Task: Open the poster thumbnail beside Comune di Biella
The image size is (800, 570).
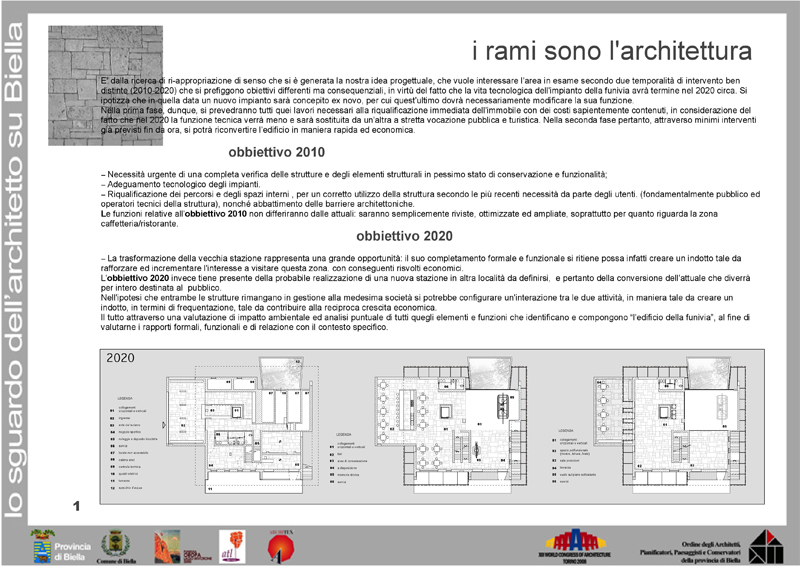Action: tap(167, 547)
